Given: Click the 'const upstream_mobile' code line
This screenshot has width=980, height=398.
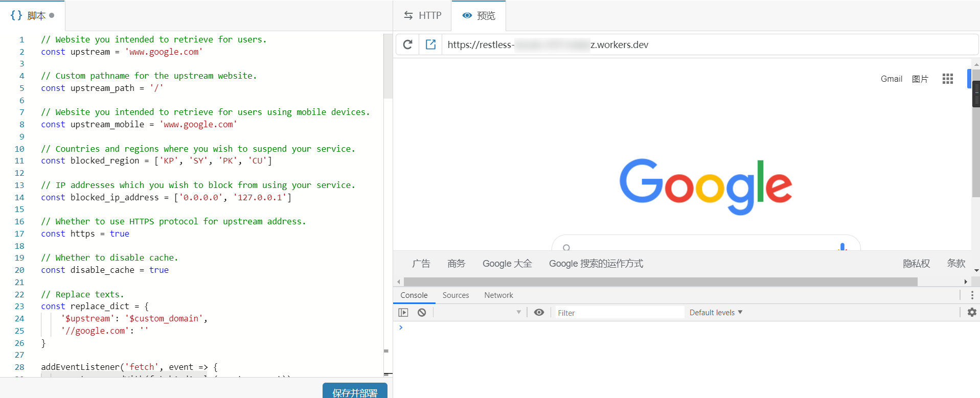Looking at the screenshot, I should tap(139, 124).
